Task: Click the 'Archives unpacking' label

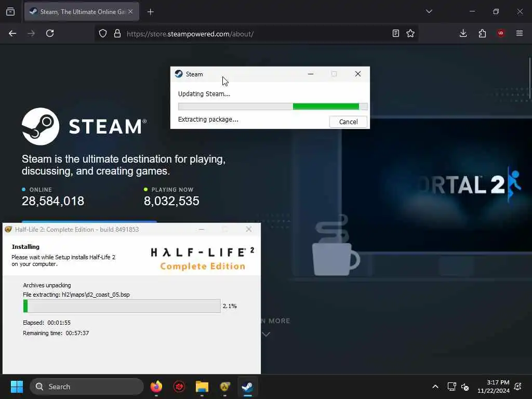Action: pyautogui.click(x=47, y=285)
